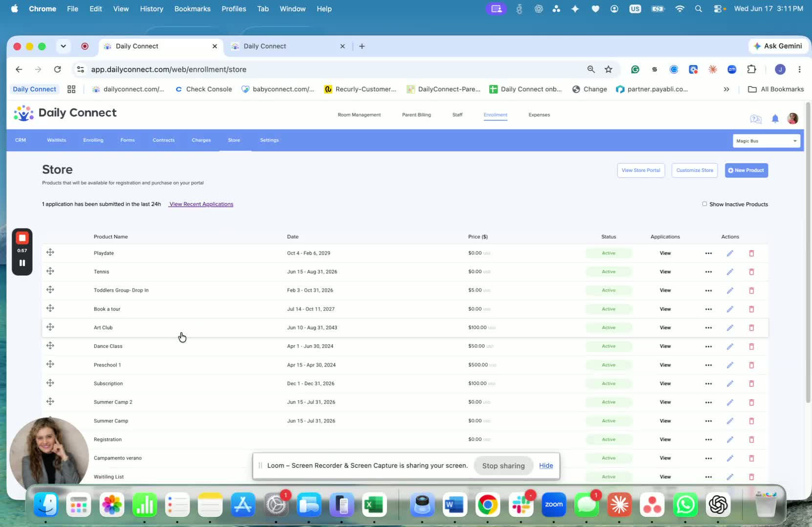Open the All Bookmarks folder
The width and height of the screenshot is (812, 527).
[x=776, y=89]
